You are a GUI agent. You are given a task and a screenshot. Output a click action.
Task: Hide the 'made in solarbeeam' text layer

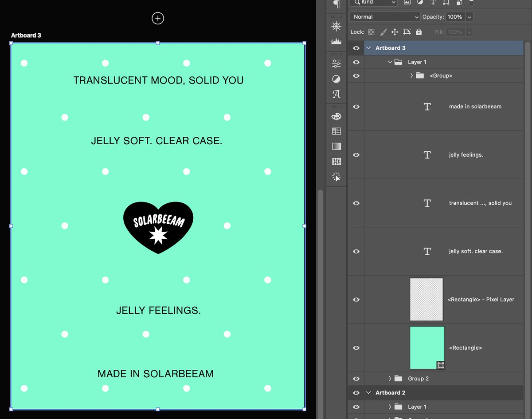[x=356, y=107]
